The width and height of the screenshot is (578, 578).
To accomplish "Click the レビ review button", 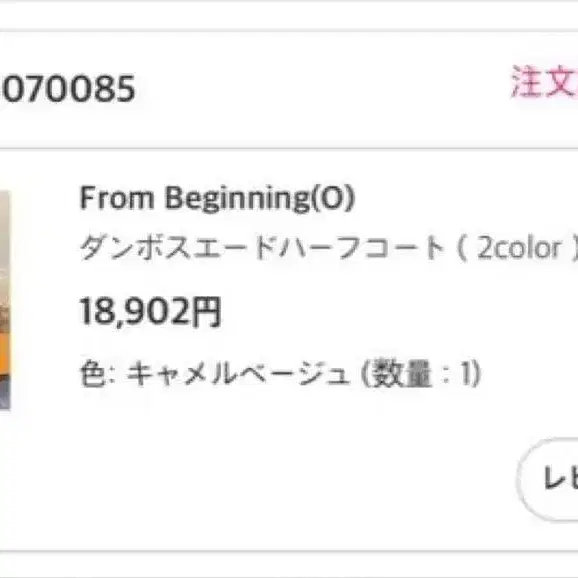I will coord(548,479).
